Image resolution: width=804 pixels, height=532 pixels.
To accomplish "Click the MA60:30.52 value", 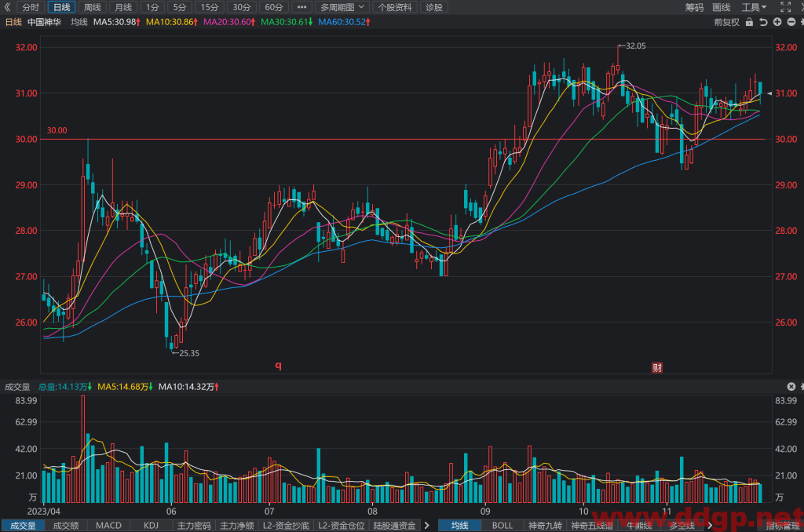I will tap(344, 22).
